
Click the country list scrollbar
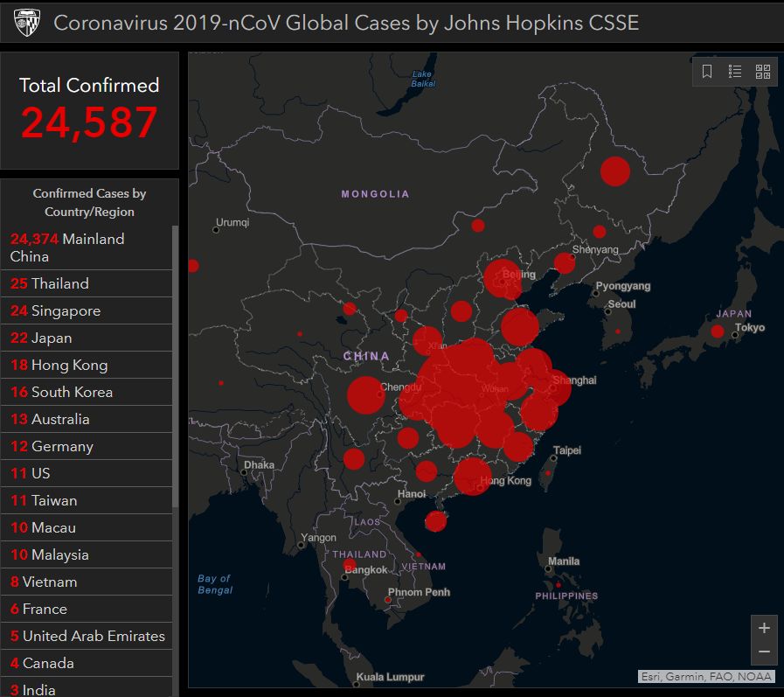click(175, 367)
